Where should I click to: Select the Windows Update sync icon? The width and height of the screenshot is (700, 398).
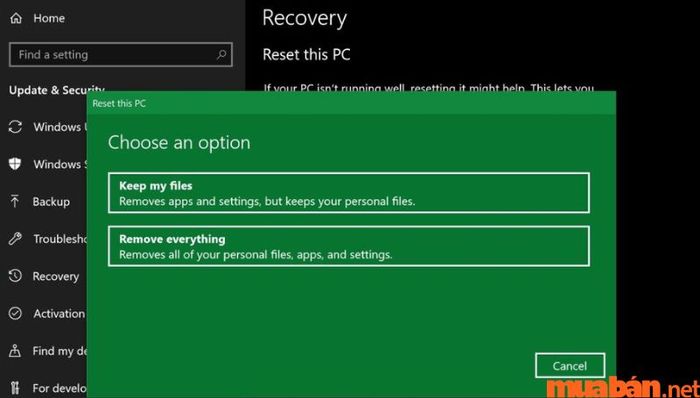15,127
